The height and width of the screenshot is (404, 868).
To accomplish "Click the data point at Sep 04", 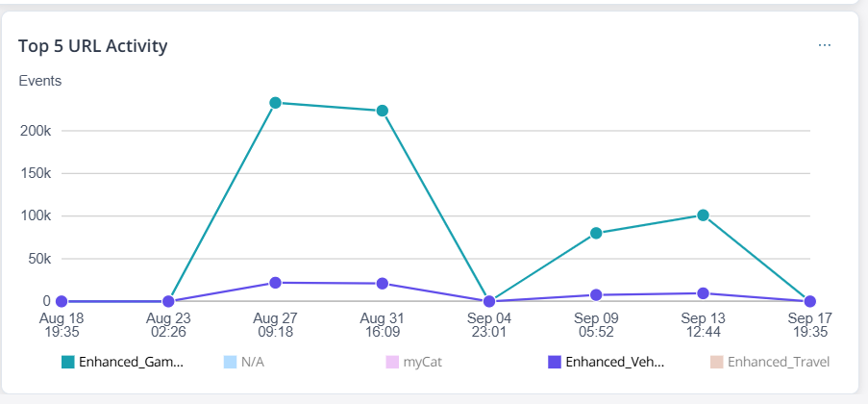I will pyautogui.click(x=489, y=301).
